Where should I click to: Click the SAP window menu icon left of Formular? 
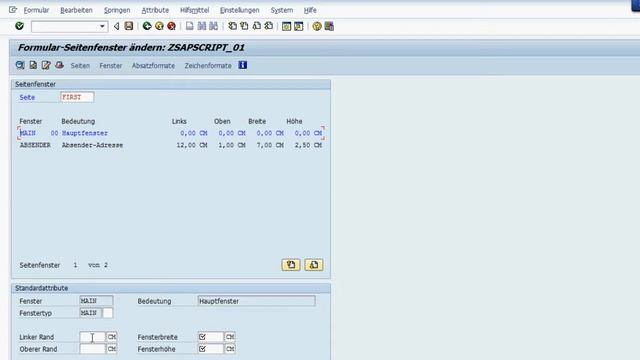pyautogui.click(x=13, y=9)
